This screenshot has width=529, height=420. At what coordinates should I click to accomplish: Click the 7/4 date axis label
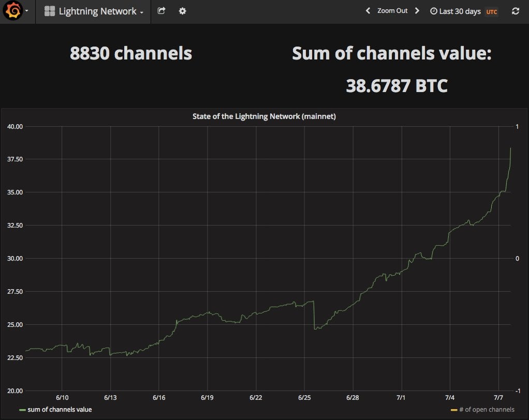[x=450, y=398]
